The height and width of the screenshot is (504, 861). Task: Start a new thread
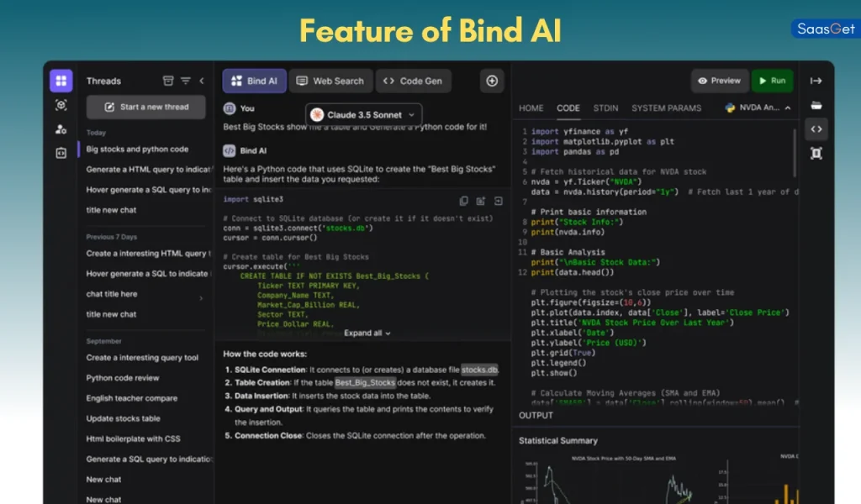(146, 107)
